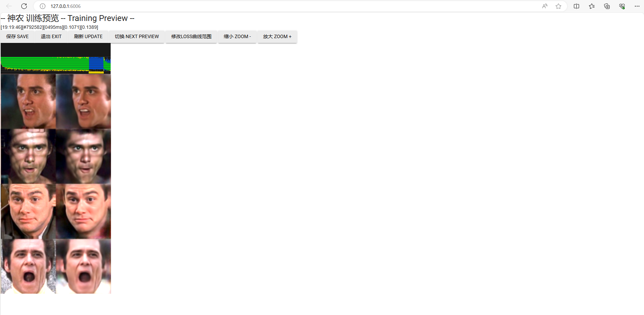Click 放大 ZOOM + button

277,36
